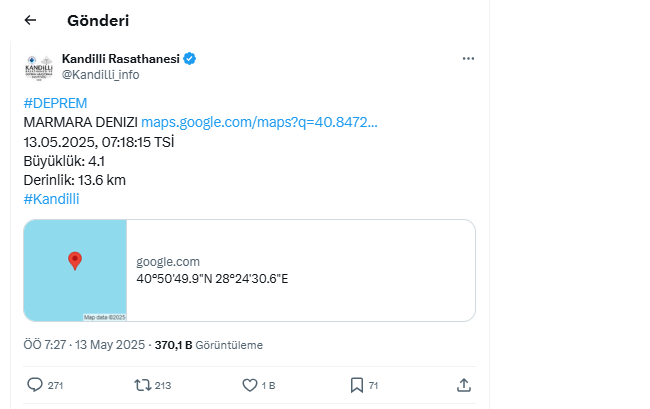Viewport: 650px width, 409px height.
Task: Click the blue verified badge
Action: click(190, 59)
